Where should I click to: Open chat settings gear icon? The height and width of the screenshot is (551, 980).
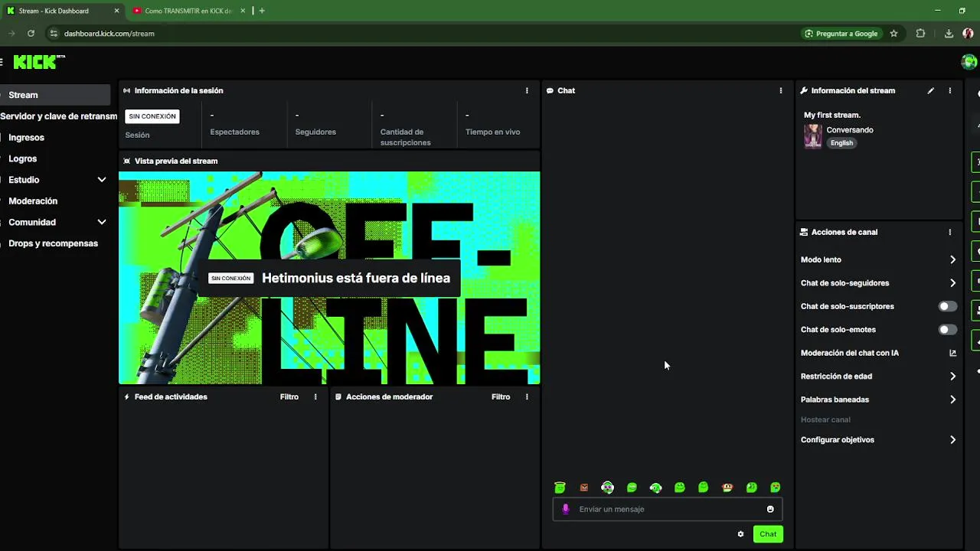point(740,534)
